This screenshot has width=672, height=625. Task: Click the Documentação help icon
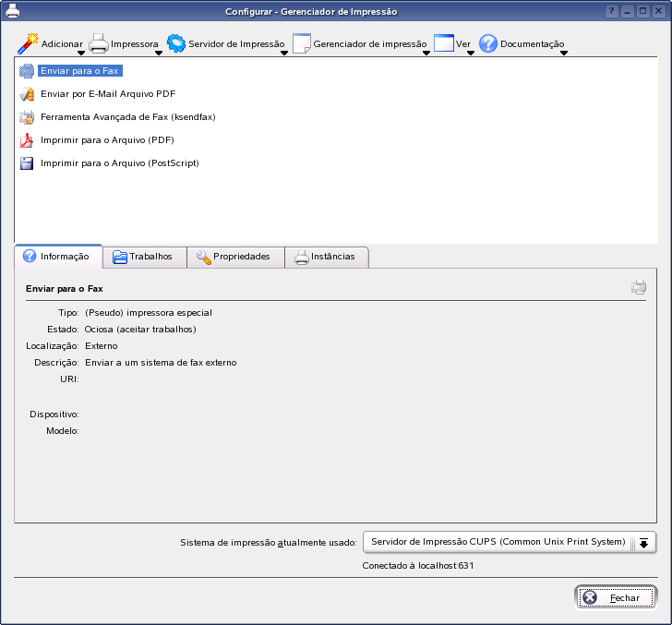[488, 43]
